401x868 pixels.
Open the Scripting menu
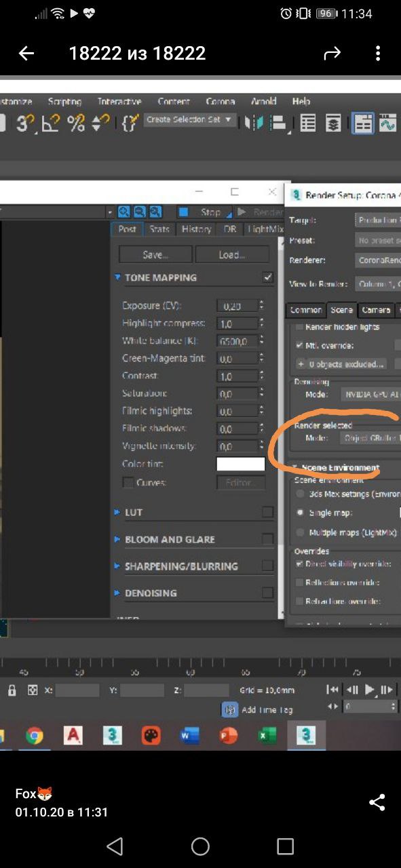pyautogui.click(x=64, y=102)
